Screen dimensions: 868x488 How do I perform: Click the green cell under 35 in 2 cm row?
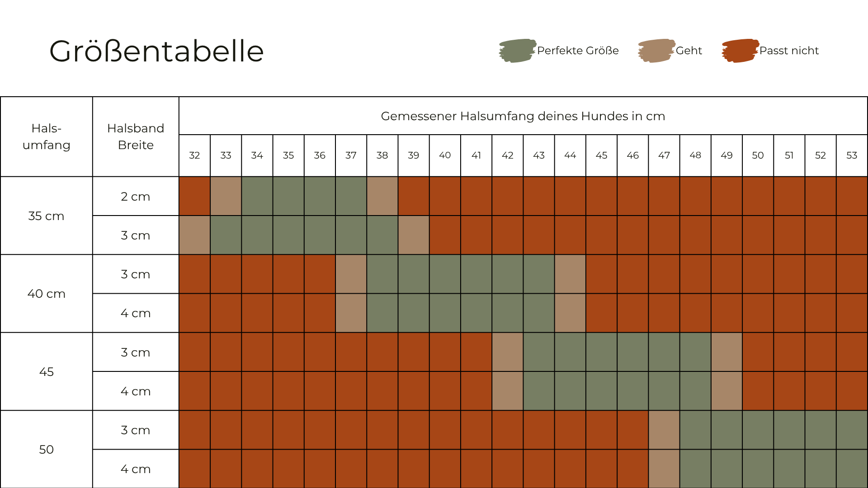[288, 196]
